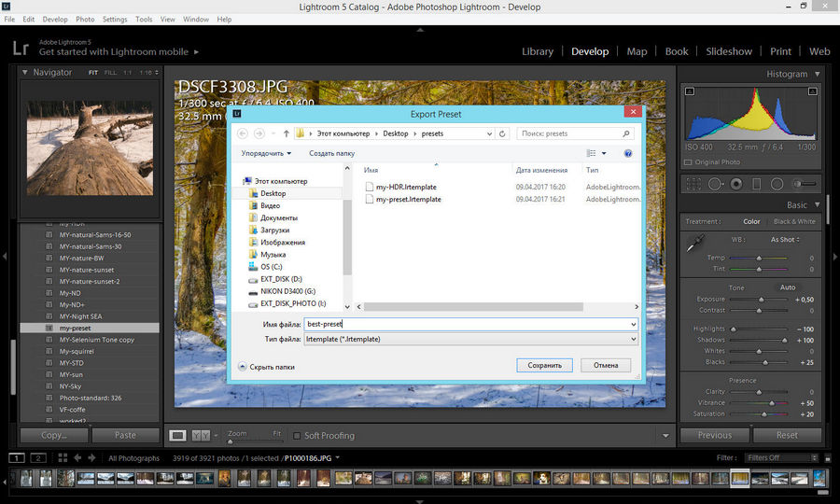Toggle shadow clipping indicator in histogram
This screenshot has width=840, height=504.
(x=690, y=91)
